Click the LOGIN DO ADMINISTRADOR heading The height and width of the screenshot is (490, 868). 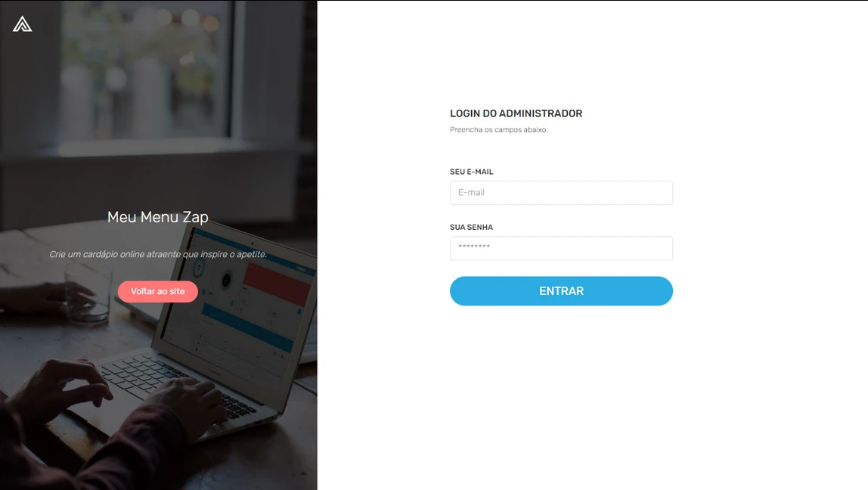tap(516, 113)
